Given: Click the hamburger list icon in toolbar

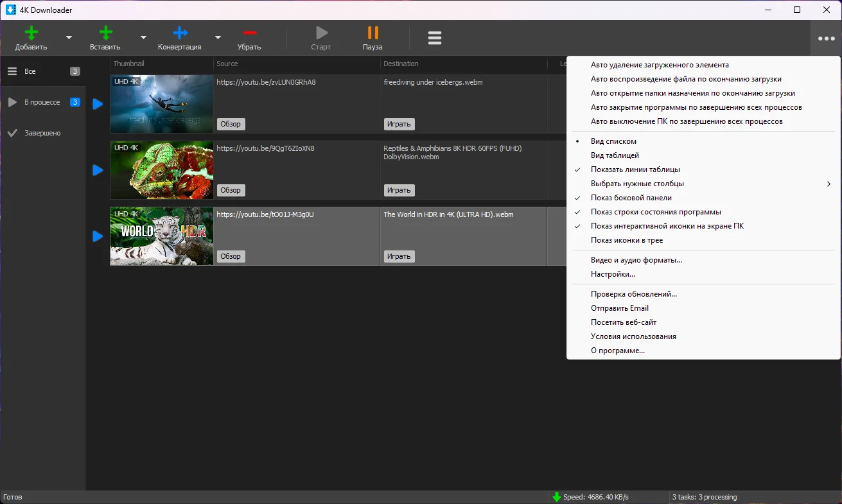Looking at the screenshot, I should [x=435, y=38].
